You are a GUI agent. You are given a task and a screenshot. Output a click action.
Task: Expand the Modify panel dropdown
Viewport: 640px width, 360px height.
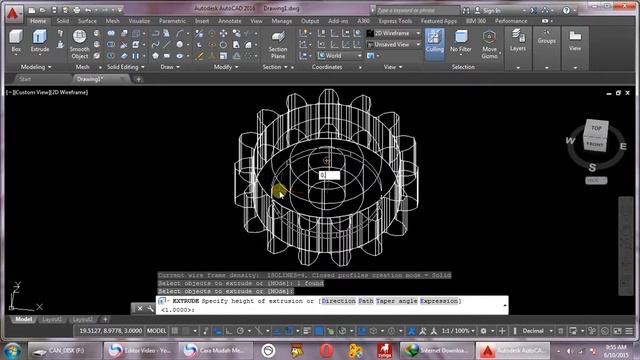226,67
